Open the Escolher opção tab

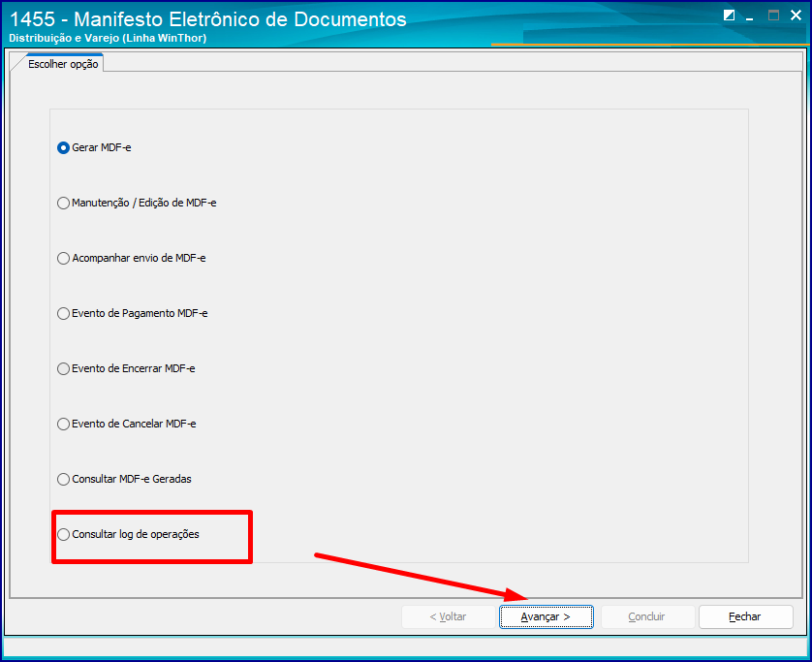click(63, 64)
